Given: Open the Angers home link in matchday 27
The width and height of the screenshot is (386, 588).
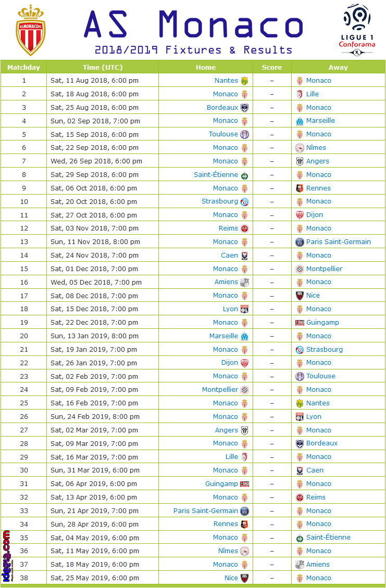Looking at the screenshot, I should pyautogui.click(x=227, y=430).
